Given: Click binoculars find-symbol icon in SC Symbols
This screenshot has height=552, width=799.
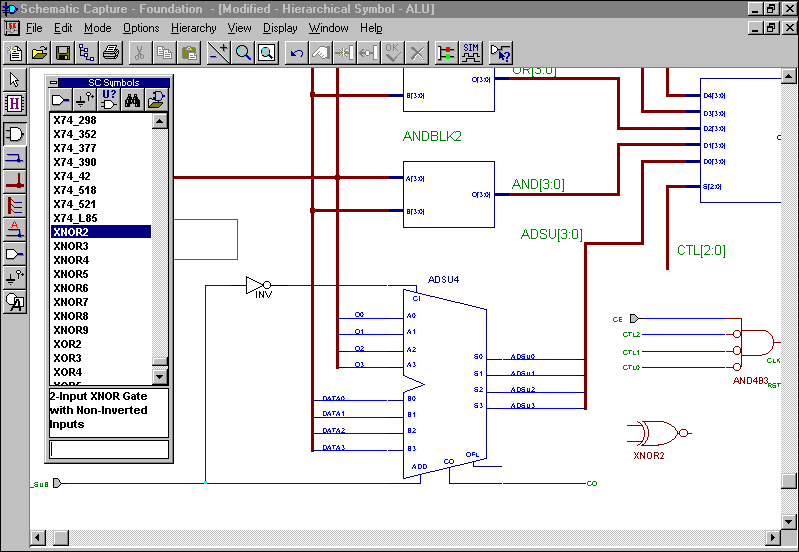Looking at the screenshot, I should (133, 99).
